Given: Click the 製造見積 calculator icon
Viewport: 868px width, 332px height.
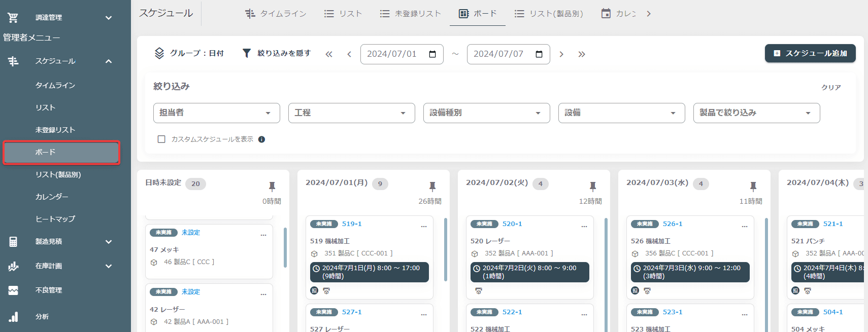Looking at the screenshot, I should click(13, 242).
